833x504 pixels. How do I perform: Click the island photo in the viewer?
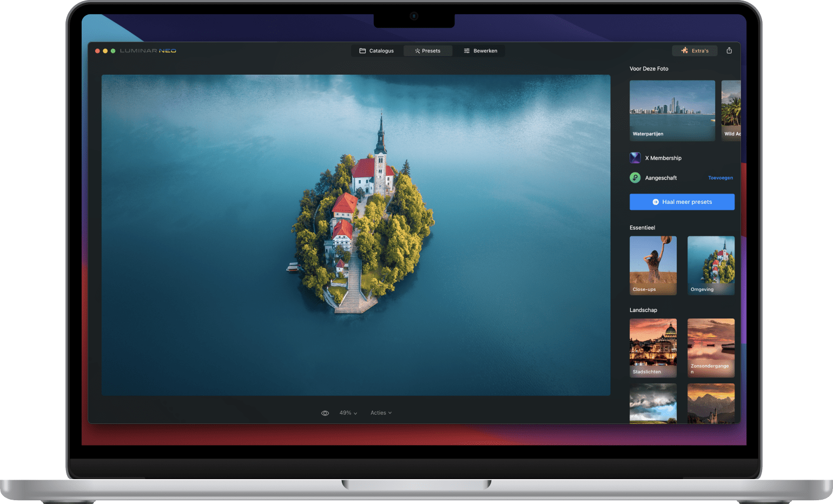tap(356, 235)
